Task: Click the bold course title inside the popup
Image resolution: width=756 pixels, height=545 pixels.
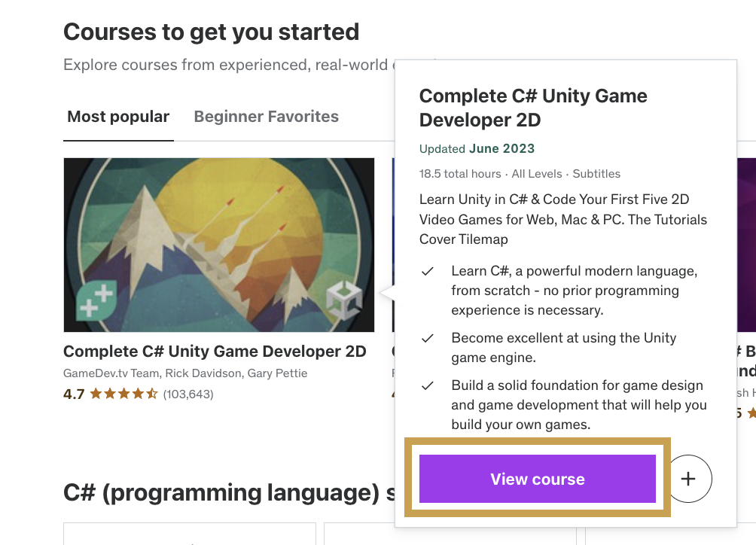Action: (x=532, y=108)
